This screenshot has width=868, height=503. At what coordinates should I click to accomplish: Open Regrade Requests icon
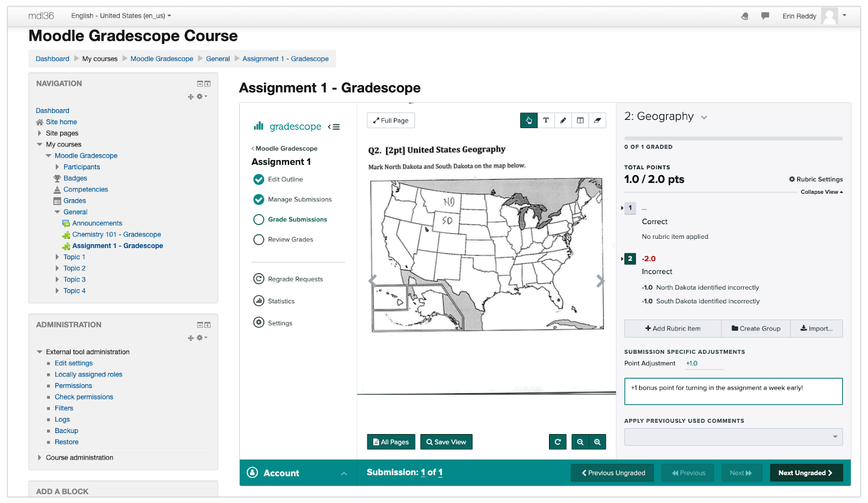click(259, 279)
